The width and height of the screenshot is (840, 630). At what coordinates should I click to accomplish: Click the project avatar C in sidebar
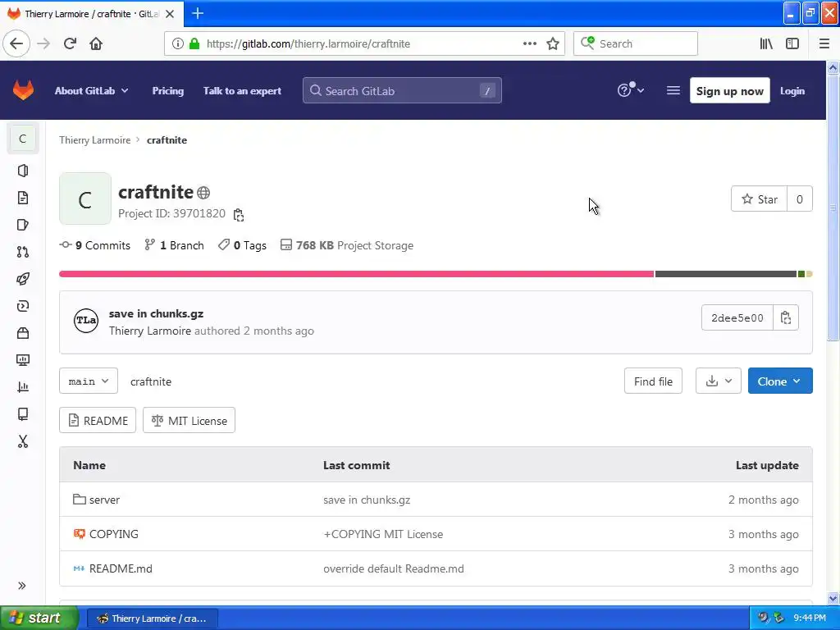click(x=22, y=139)
